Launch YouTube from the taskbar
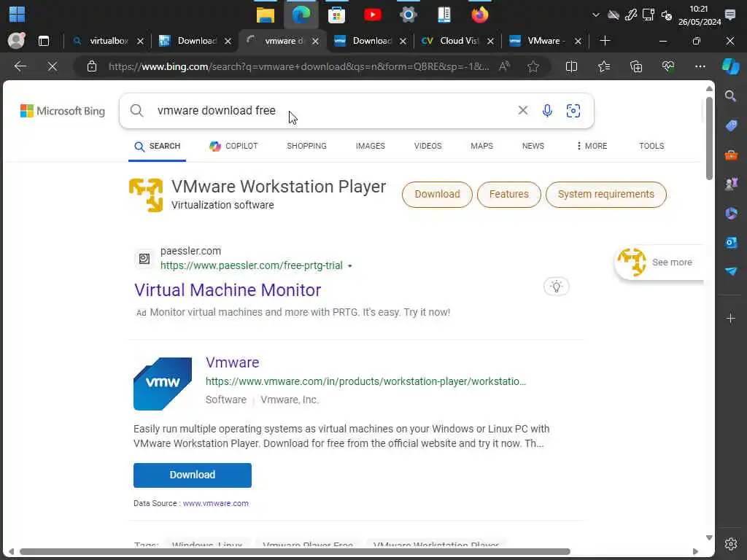This screenshot has height=560, width=747. coord(372,15)
